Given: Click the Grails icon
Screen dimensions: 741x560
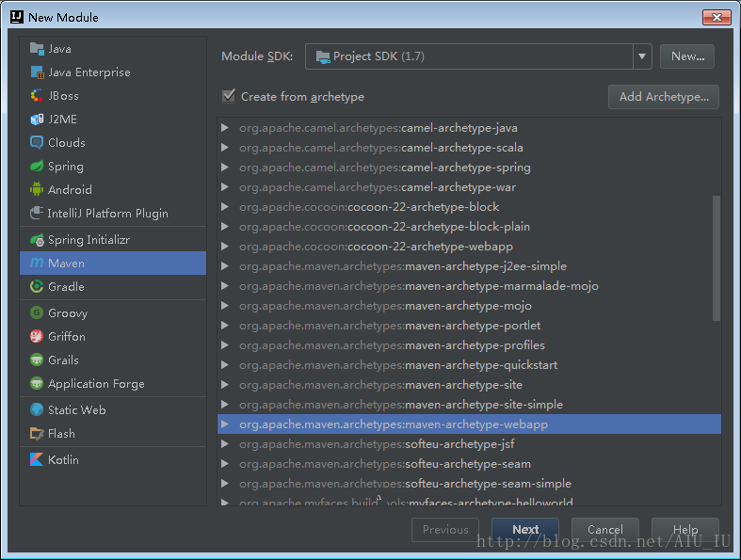Looking at the screenshot, I should click(37, 360).
